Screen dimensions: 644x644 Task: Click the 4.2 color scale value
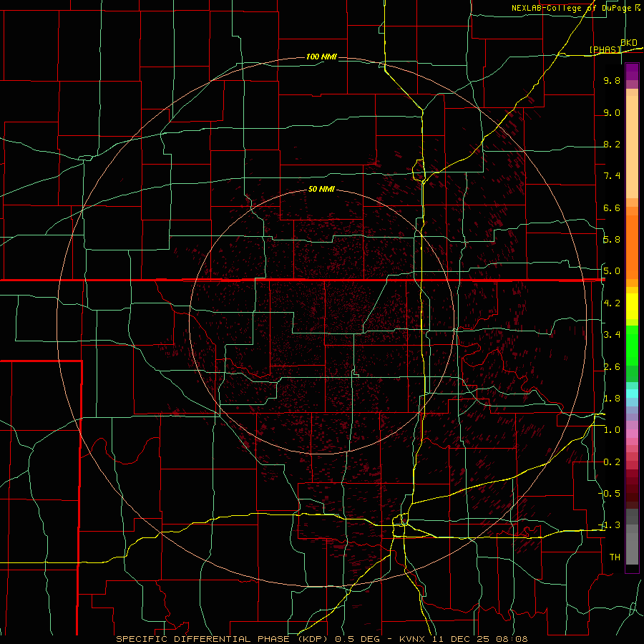pos(612,303)
